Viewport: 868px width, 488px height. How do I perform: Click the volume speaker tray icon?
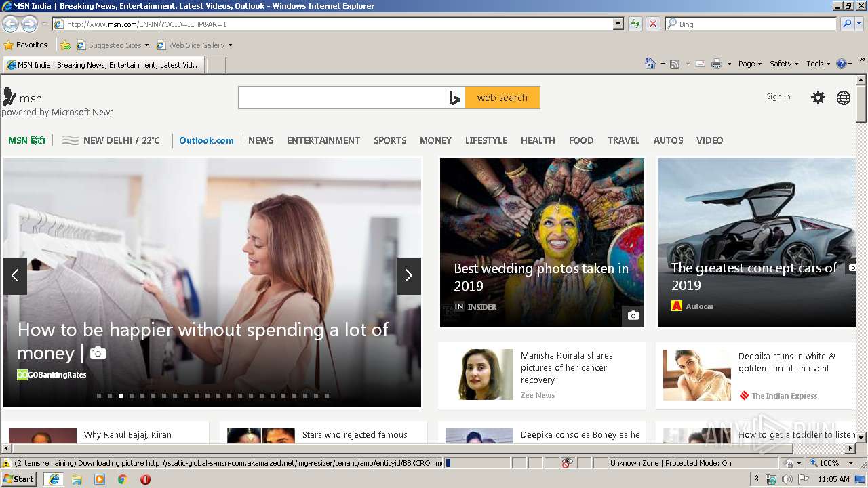tap(787, 479)
